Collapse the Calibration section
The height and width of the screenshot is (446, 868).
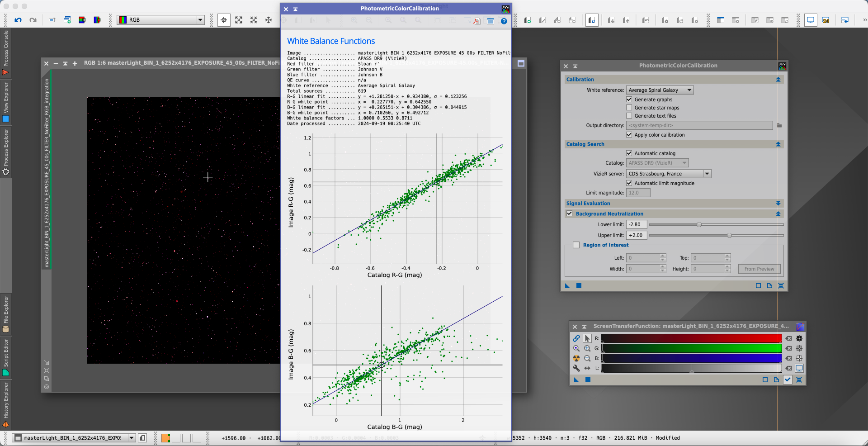tap(778, 80)
